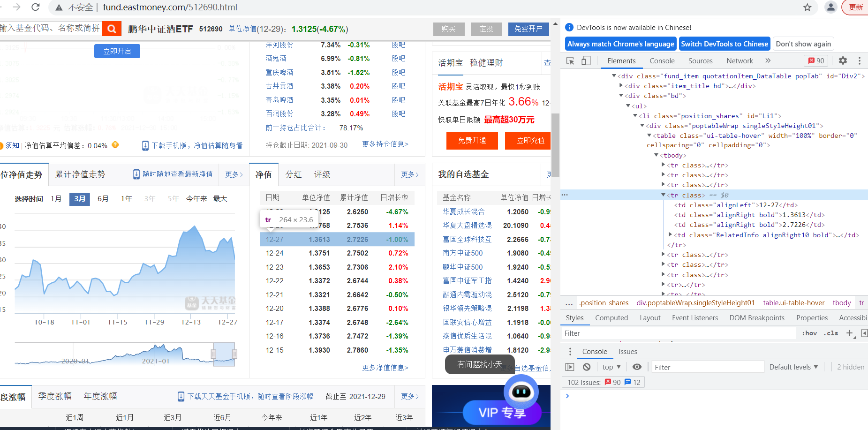The width and height of the screenshot is (868, 430).
Task: Open the Chrome profile avatar icon
Action: pos(830,7)
